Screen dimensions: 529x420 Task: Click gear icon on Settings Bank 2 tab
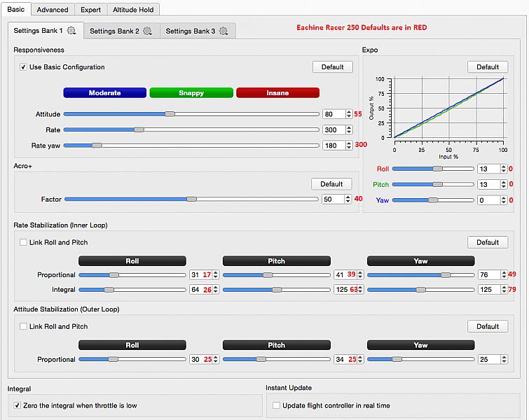point(148,31)
